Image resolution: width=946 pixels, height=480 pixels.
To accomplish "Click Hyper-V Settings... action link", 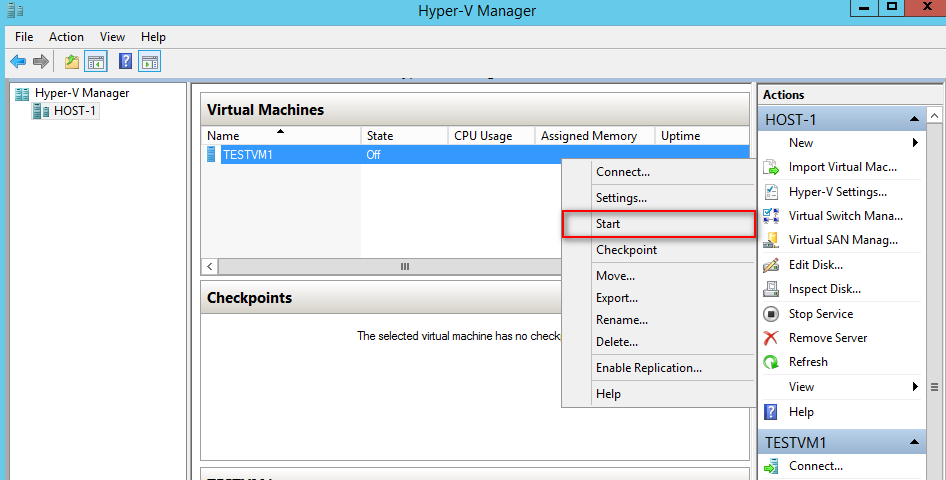I will point(837,192).
